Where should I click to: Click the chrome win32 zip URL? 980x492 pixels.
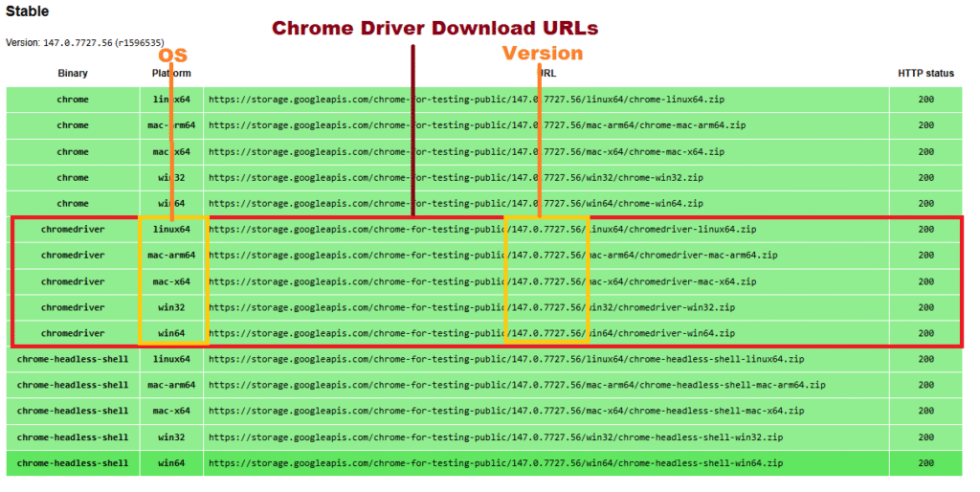[456, 177]
